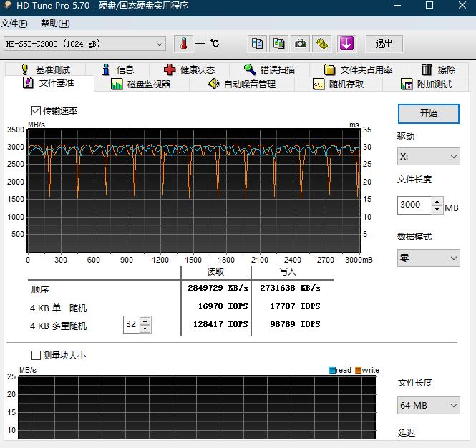Enable the 测量块大小 checkbox

point(36,355)
